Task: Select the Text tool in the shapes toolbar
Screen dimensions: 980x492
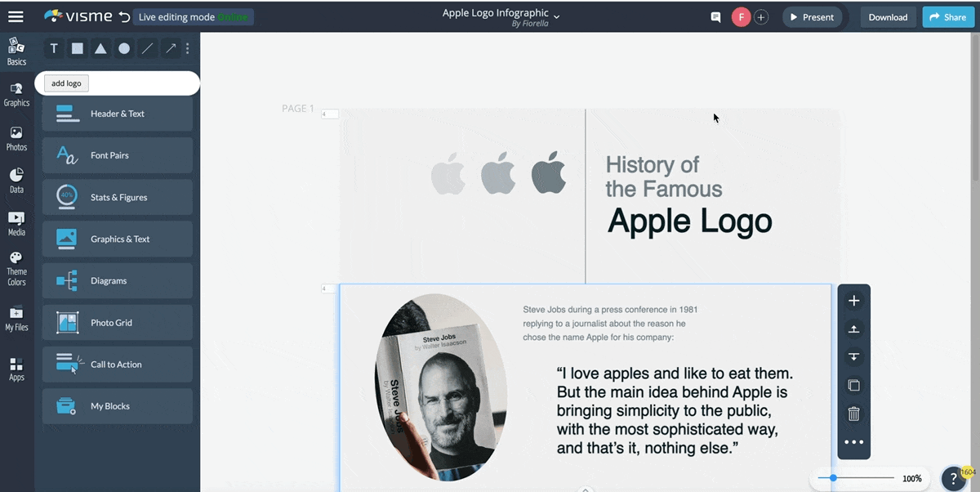Action: (x=53, y=48)
